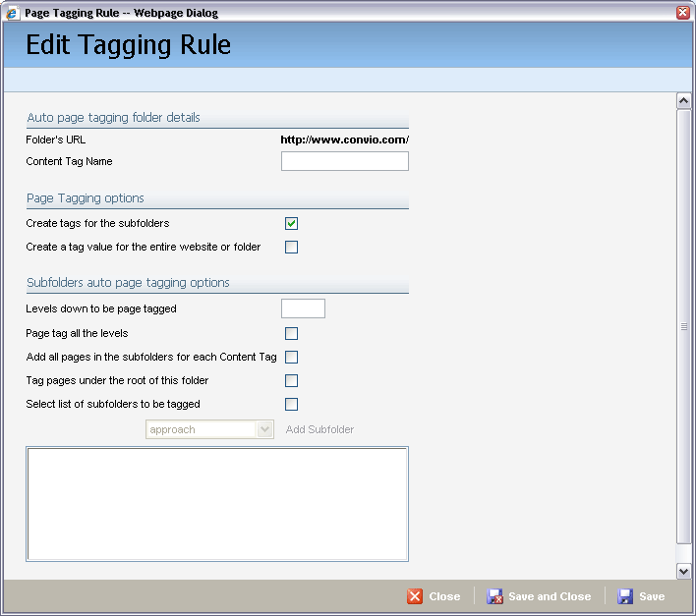
Task: Enable tag value for entire website or folder
Action: [291, 248]
